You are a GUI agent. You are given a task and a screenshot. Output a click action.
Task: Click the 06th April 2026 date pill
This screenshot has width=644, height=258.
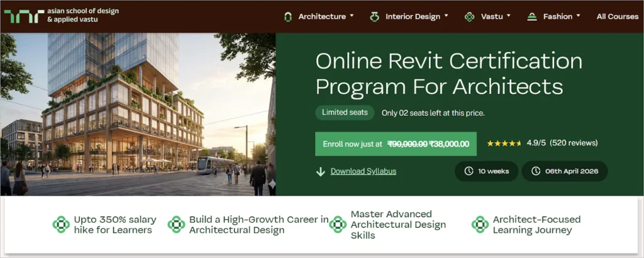(565, 171)
